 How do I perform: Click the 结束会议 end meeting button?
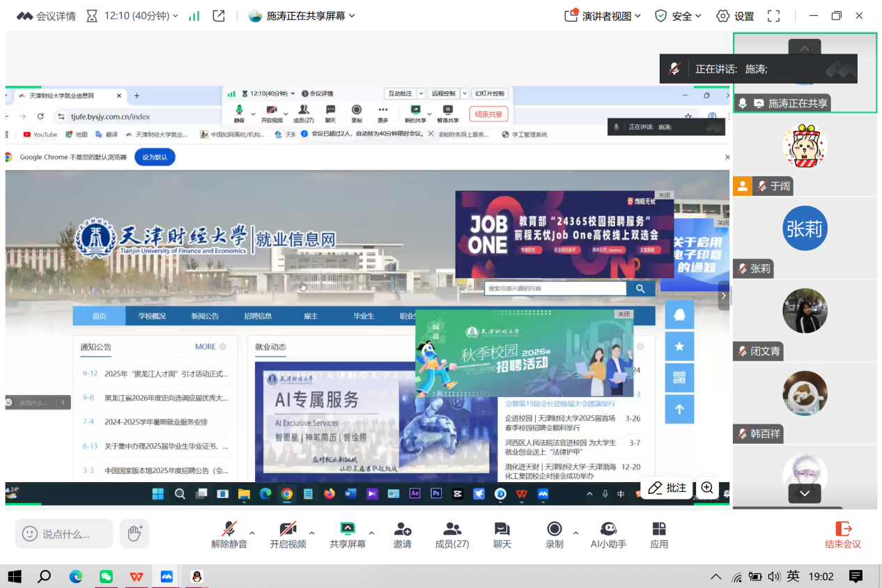pyautogui.click(x=842, y=534)
